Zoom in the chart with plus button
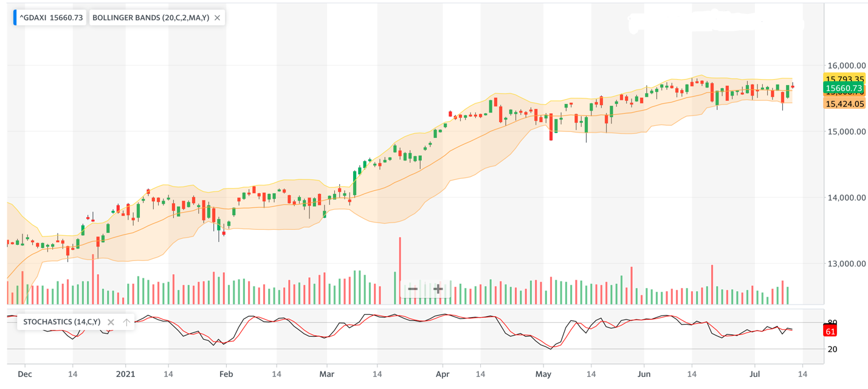 (438, 289)
